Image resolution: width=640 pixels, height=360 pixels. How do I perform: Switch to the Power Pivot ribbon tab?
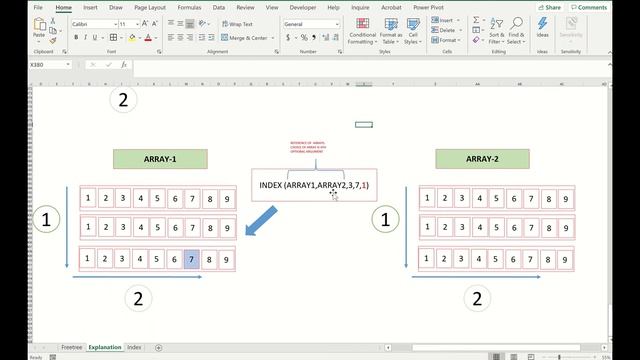428,7
